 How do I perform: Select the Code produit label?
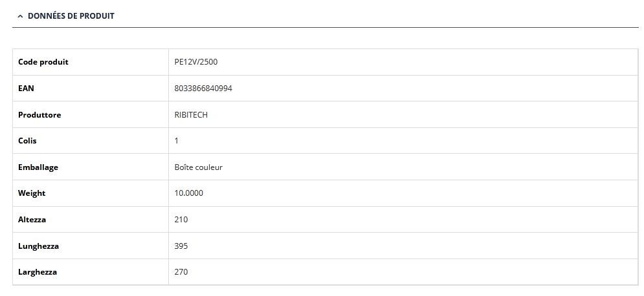[x=43, y=62]
